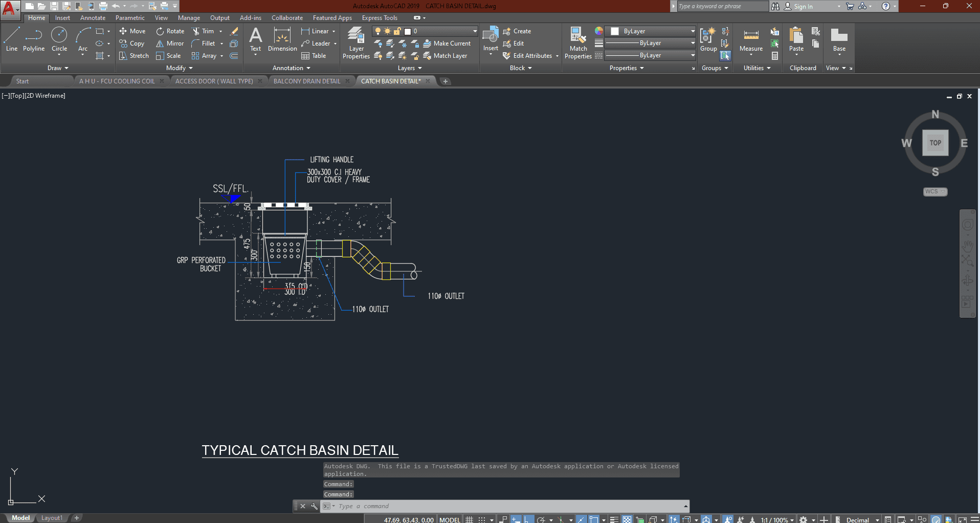The width and height of the screenshot is (980, 523).
Task: Toggle drawing grid display in status bar
Action: coord(469,519)
